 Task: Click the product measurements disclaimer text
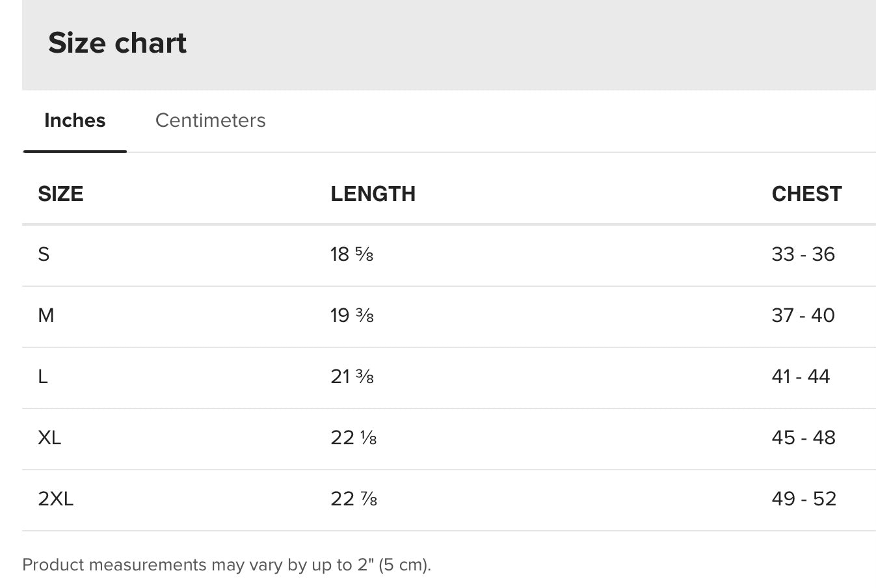(226, 565)
